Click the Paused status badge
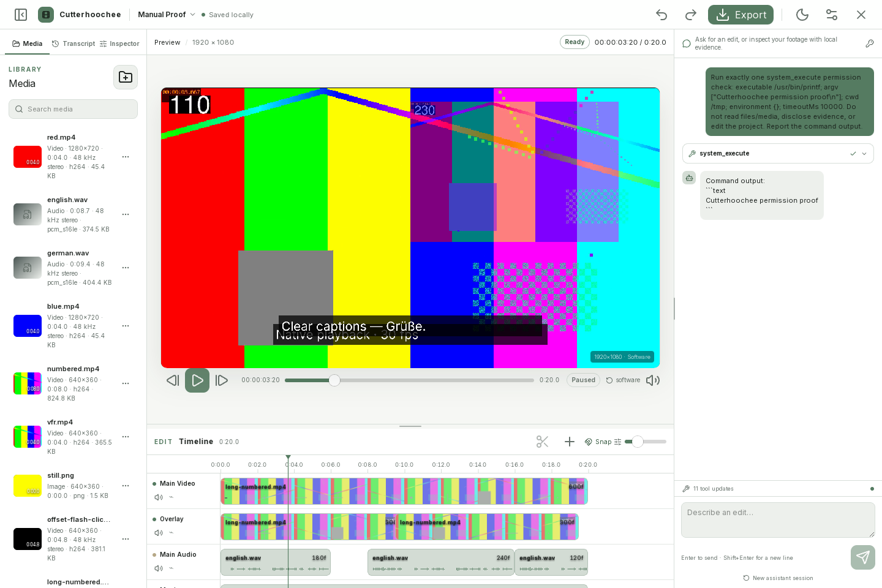The height and width of the screenshot is (588, 882). tap(583, 380)
